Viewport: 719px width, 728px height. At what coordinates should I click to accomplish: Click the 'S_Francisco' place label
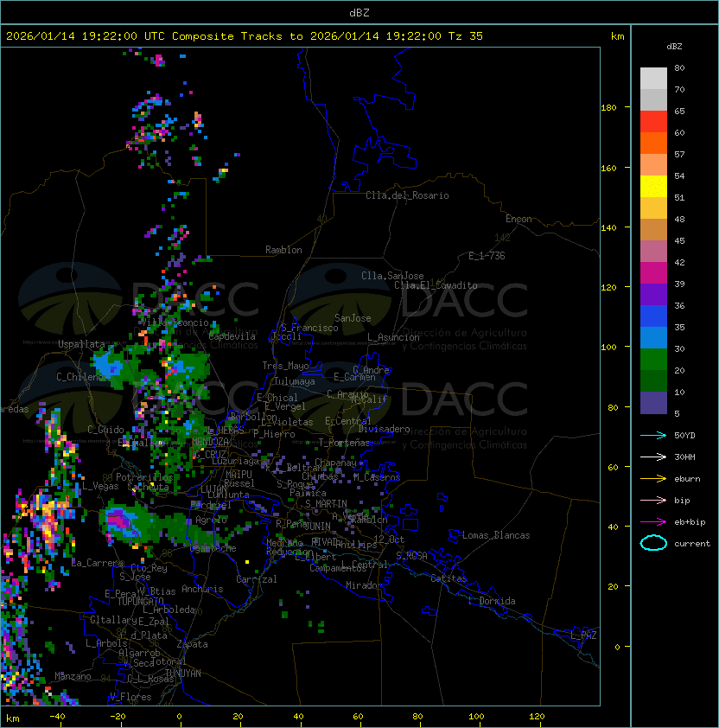[309, 328]
